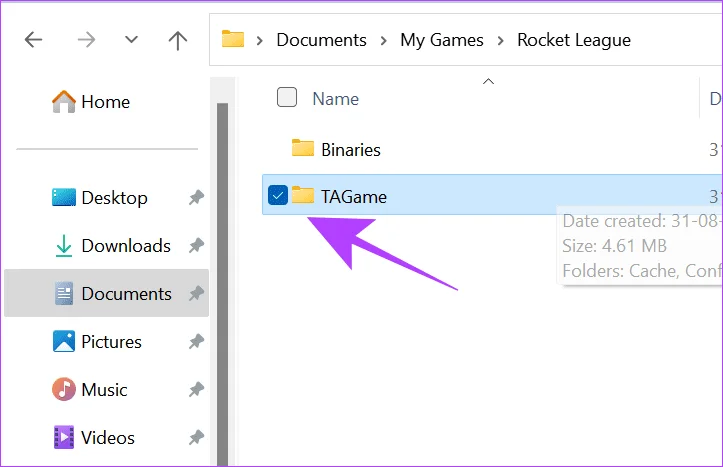Viewport: 723px width, 468px height.
Task: Click pin icon next to Videos
Action: coord(196,437)
